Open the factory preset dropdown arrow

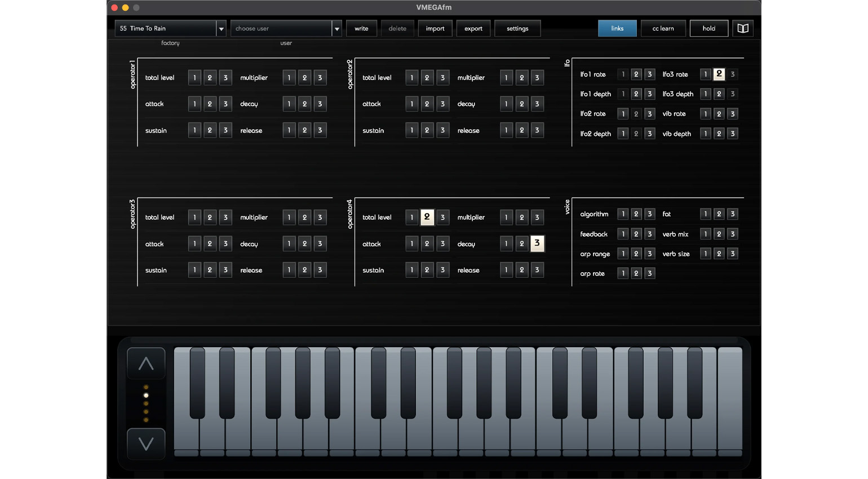221,29
